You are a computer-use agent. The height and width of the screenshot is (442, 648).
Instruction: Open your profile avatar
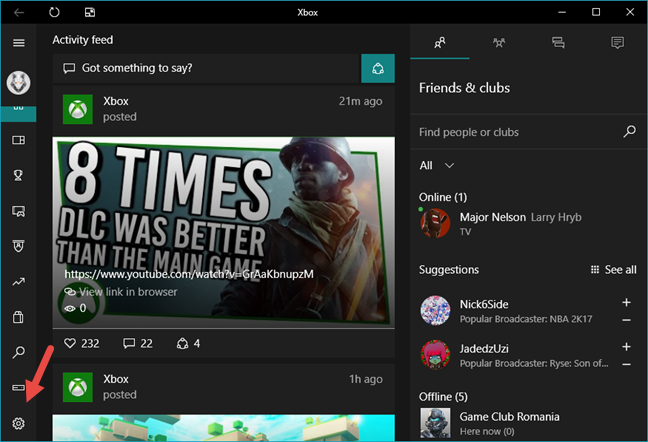tap(19, 83)
